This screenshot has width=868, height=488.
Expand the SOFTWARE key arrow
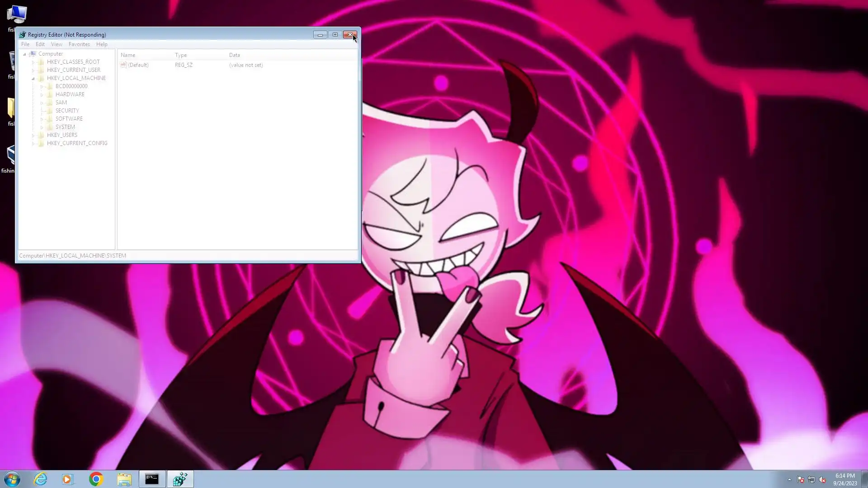click(42, 119)
